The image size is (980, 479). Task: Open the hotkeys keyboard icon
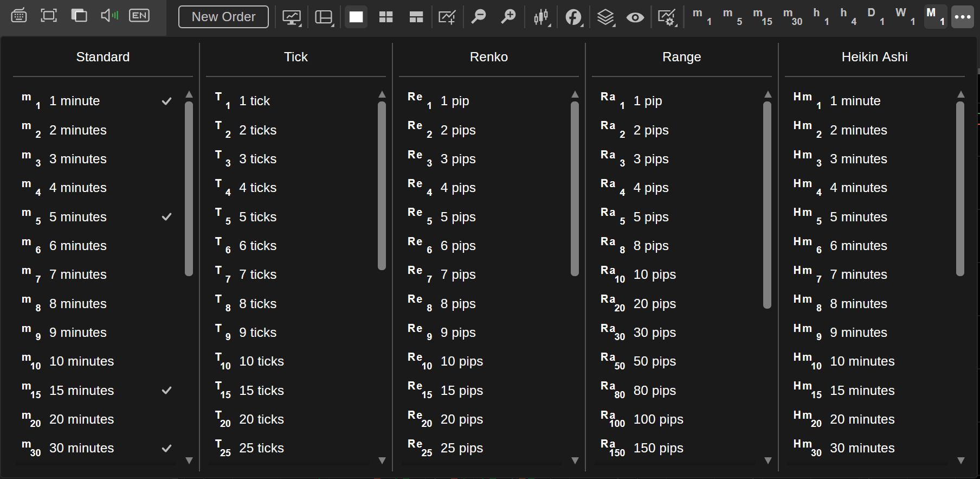click(x=19, y=16)
